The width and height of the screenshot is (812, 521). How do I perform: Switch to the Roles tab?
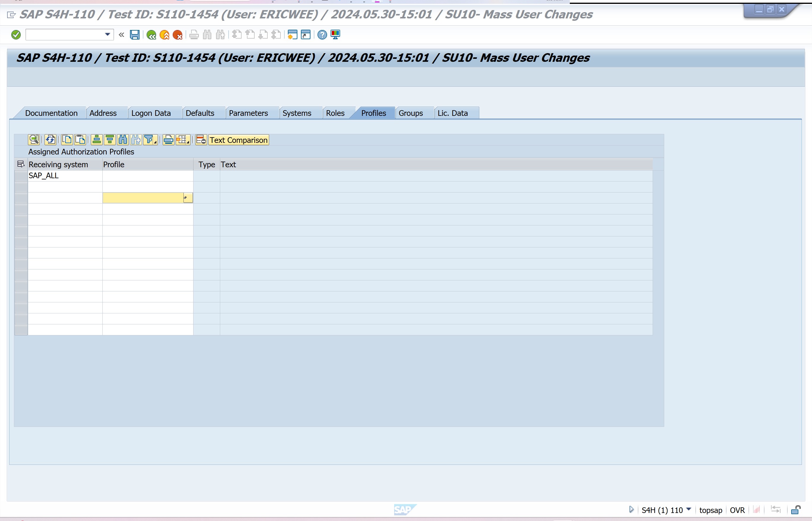point(335,113)
